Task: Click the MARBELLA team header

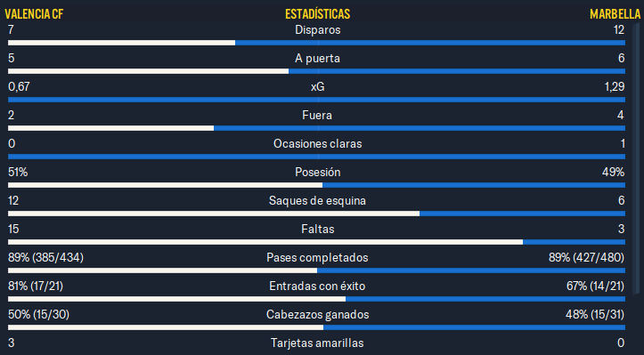Action: pyautogui.click(x=615, y=14)
